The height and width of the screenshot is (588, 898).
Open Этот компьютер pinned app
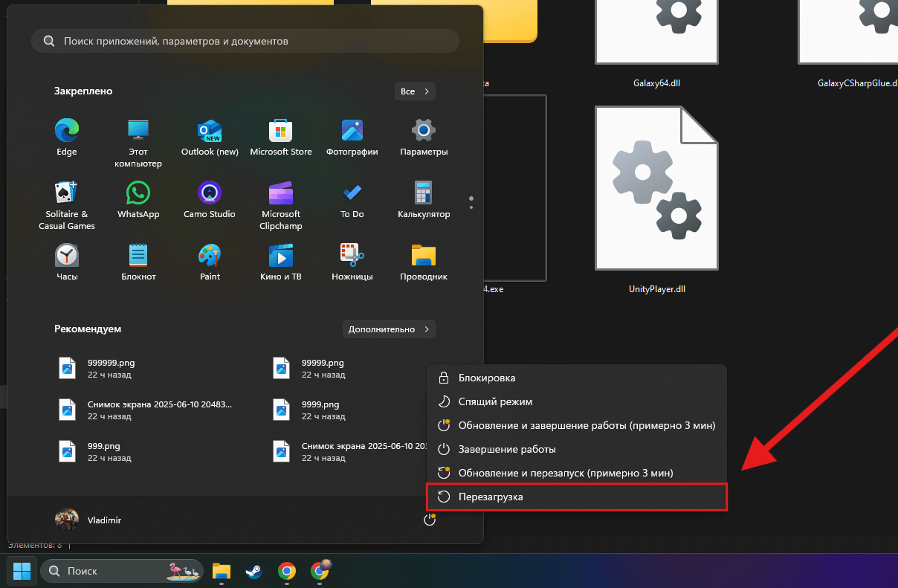[x=138, y=142]
